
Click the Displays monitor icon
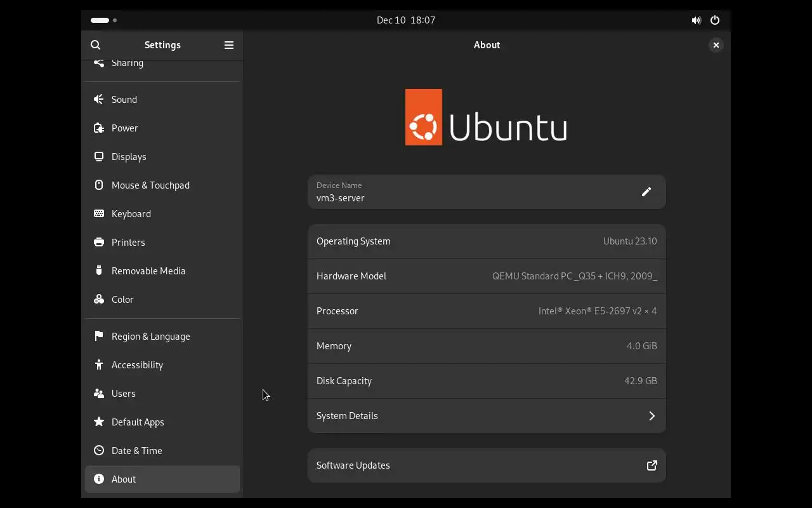click(98, 156)
